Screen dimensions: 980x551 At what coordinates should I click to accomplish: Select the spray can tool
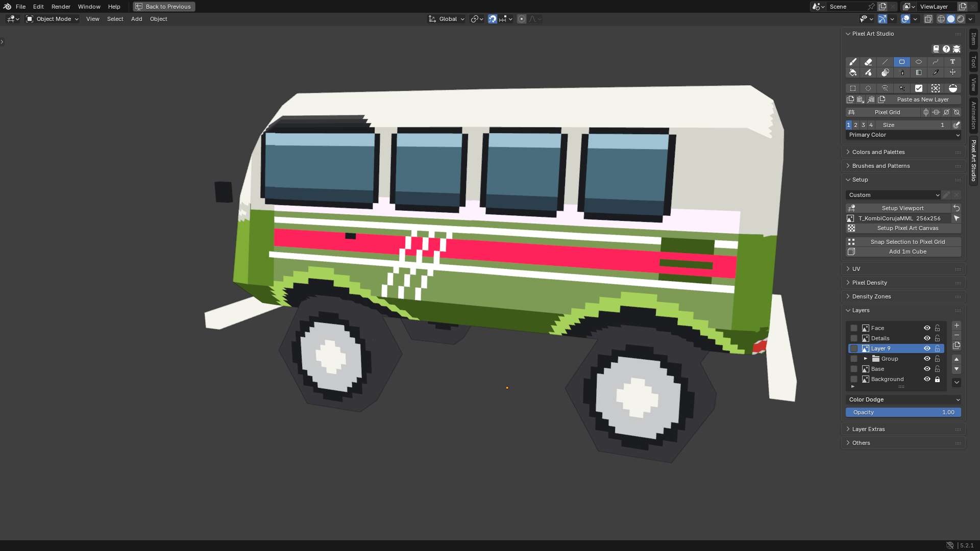(902, 72)
